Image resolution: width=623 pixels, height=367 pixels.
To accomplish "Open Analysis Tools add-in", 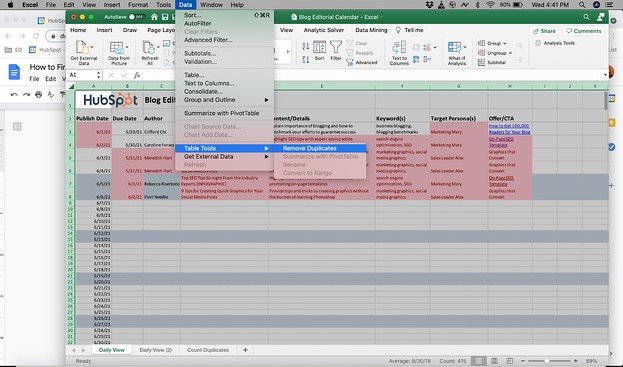I will [555, 43].
